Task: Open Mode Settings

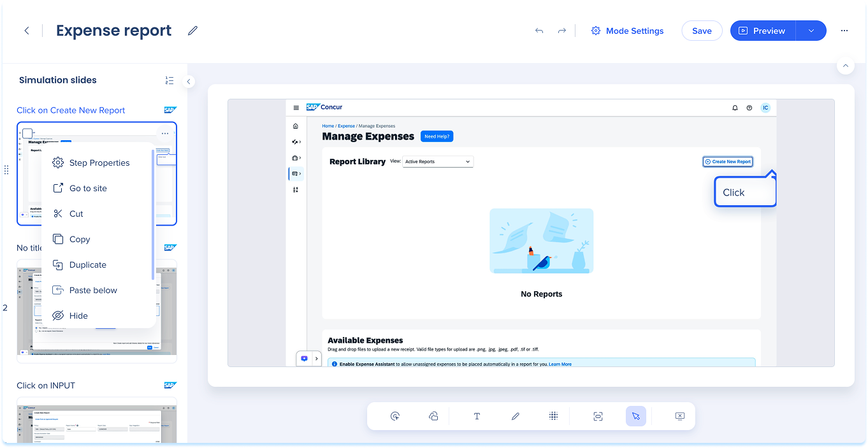Action: pos(627,31)
